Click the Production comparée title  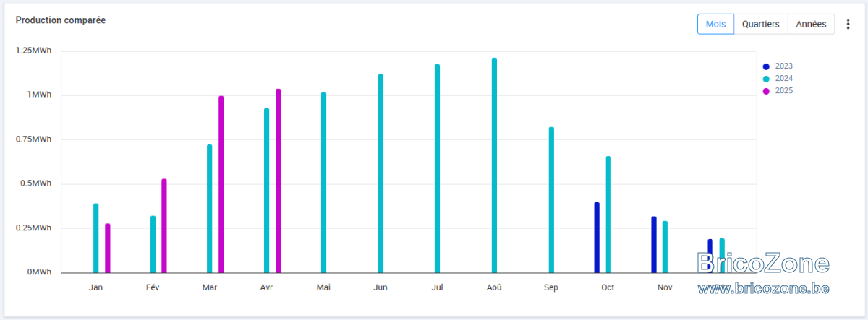pos(61,20)
